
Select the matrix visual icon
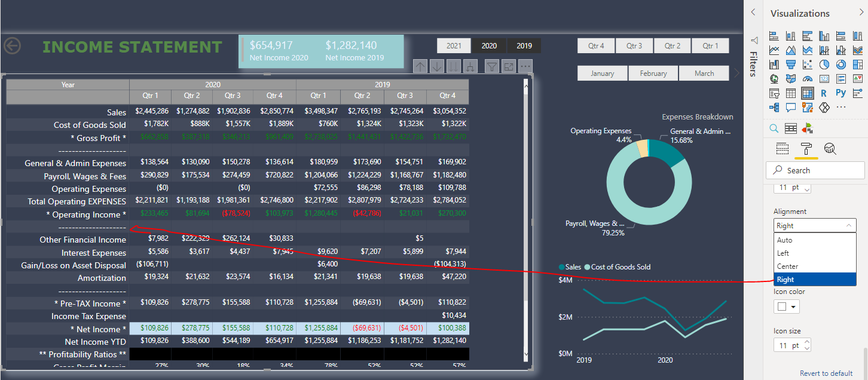click(x=808, y=93)
